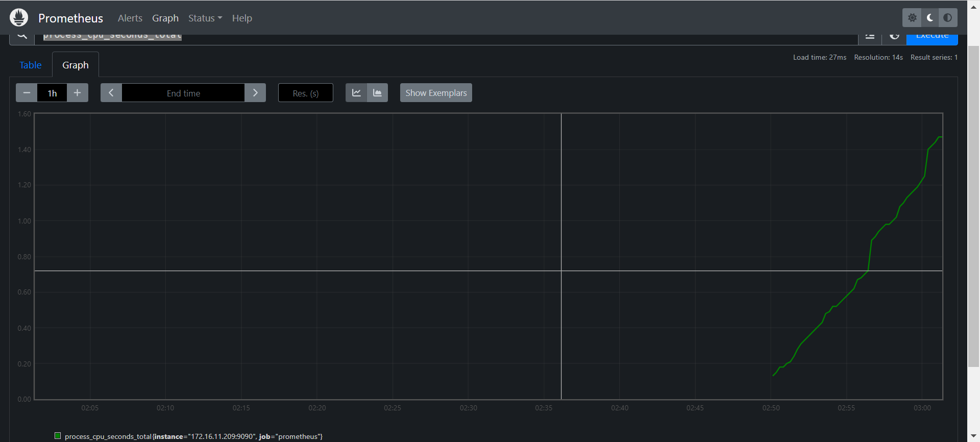Open the End time picker field
Viewport: 980px width, 442px height.
(x=183, y=93)
